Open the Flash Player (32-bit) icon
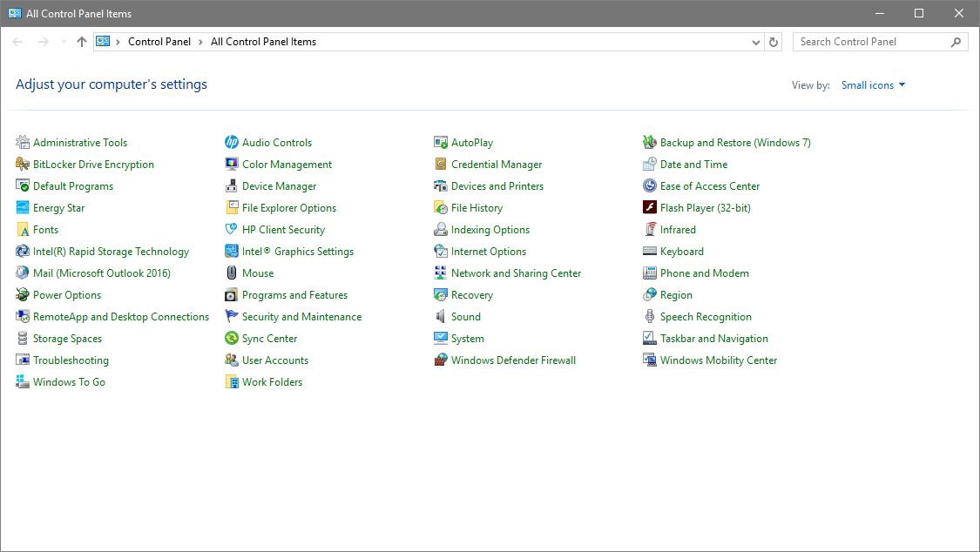The height and width of the screenshot is (552, 980). pos(650,208)
